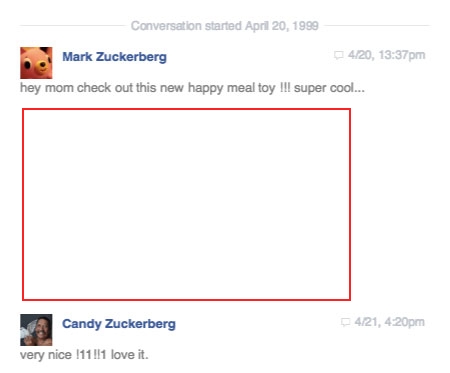Click the words 'love it.' in Candy's reply

click(x=129, y=355)
